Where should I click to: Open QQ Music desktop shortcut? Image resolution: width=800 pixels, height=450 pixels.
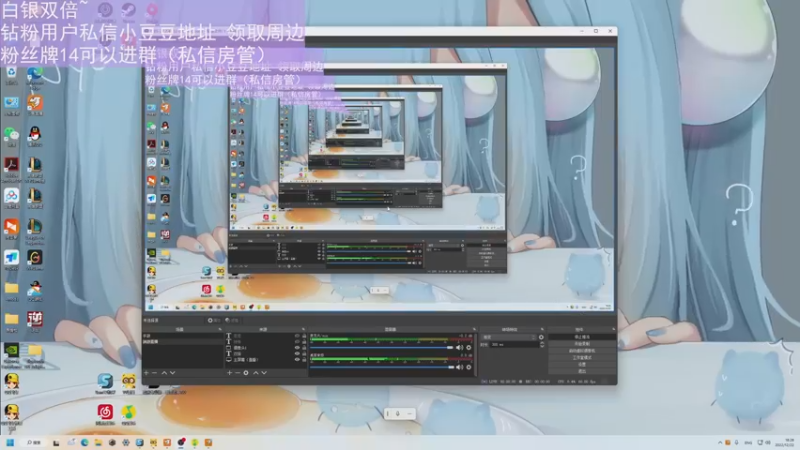coord(129,414)
